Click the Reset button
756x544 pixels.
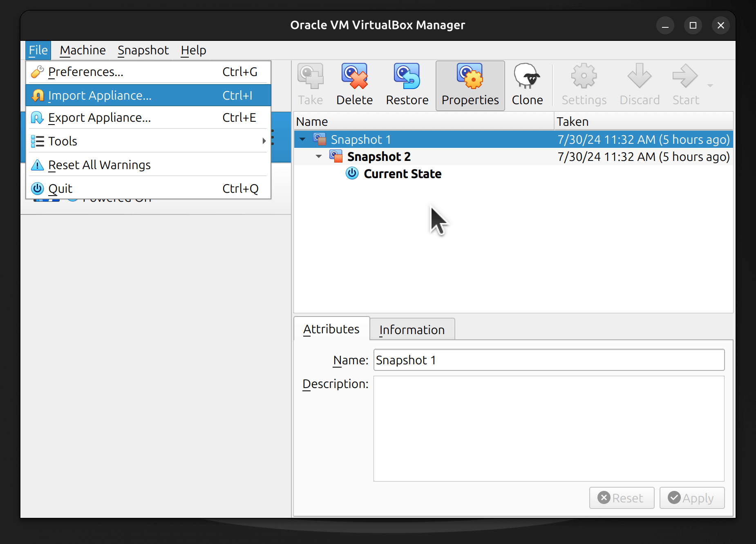(622, 498)
